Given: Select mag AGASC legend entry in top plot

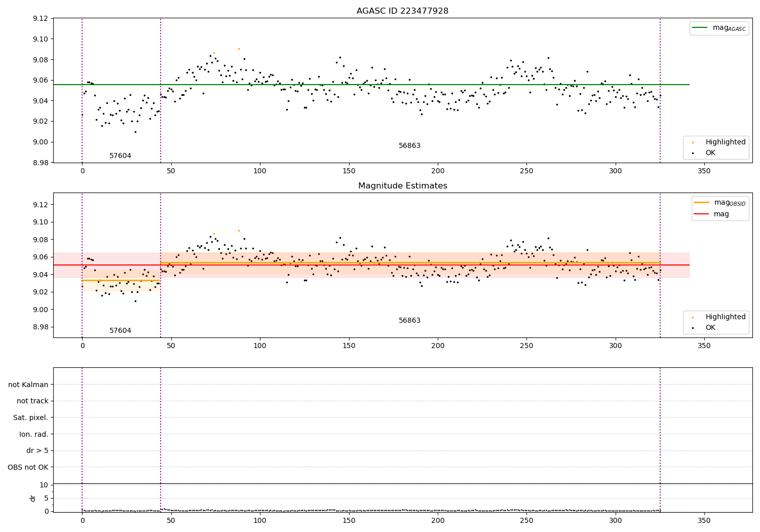Looking at the screenshot, I should [719, 28].
